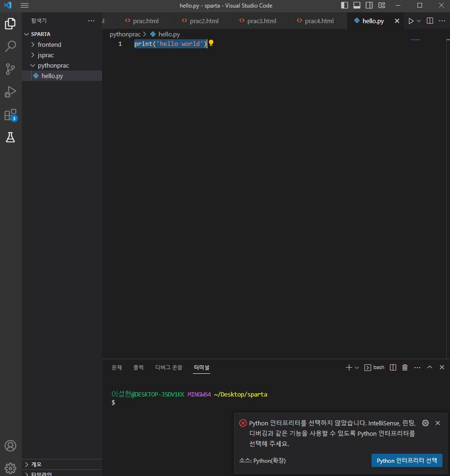Close the terminal panel
The image size is (450, 476).
442,367
